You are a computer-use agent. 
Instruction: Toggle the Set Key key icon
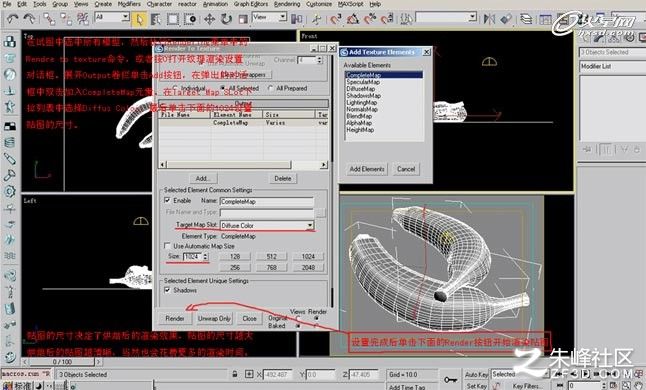[x=450, y=379]
